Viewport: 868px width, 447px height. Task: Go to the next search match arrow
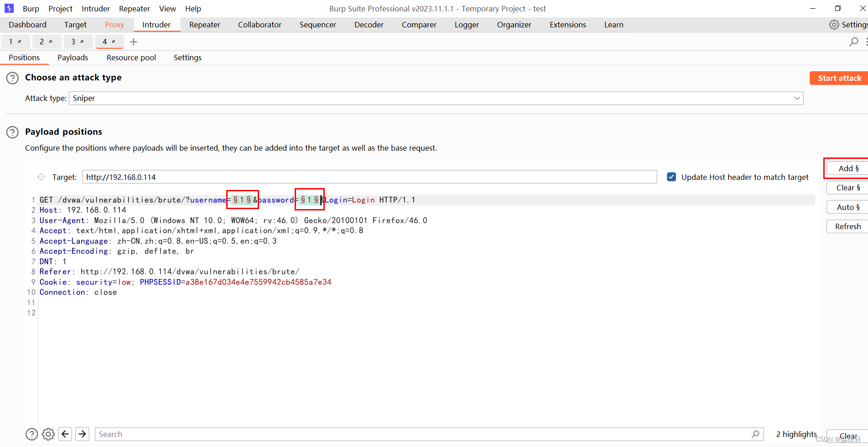tap(82, 434)
